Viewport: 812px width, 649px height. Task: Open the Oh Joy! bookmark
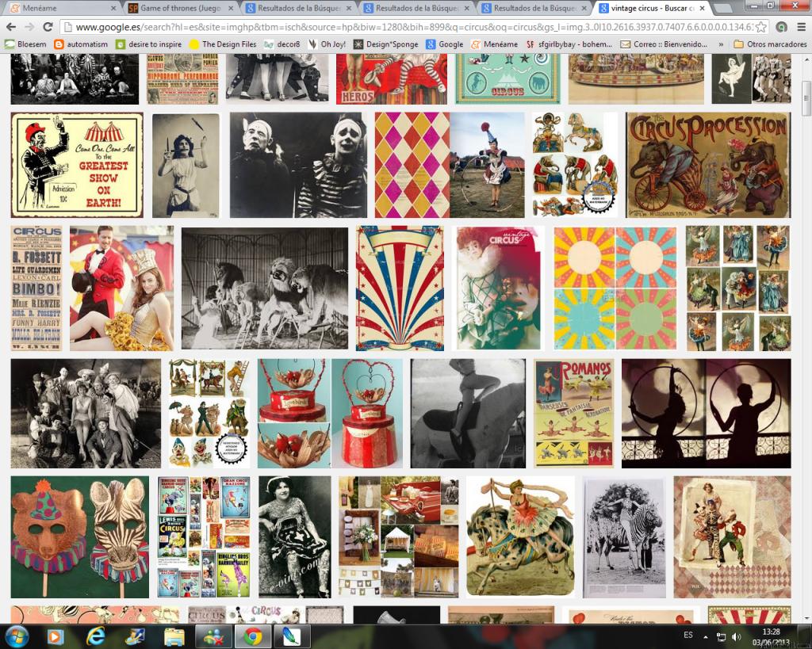(x=327, y=44)
